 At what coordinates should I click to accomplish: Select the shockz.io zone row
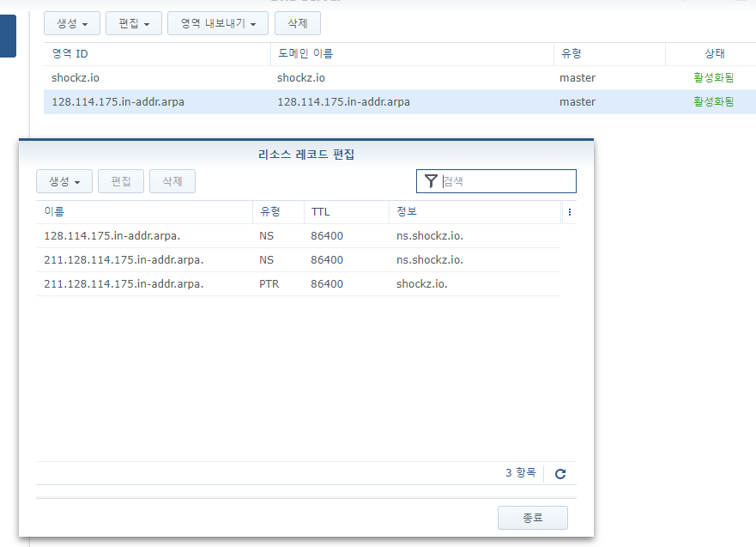pyautogui.click(x=257, y=78)
